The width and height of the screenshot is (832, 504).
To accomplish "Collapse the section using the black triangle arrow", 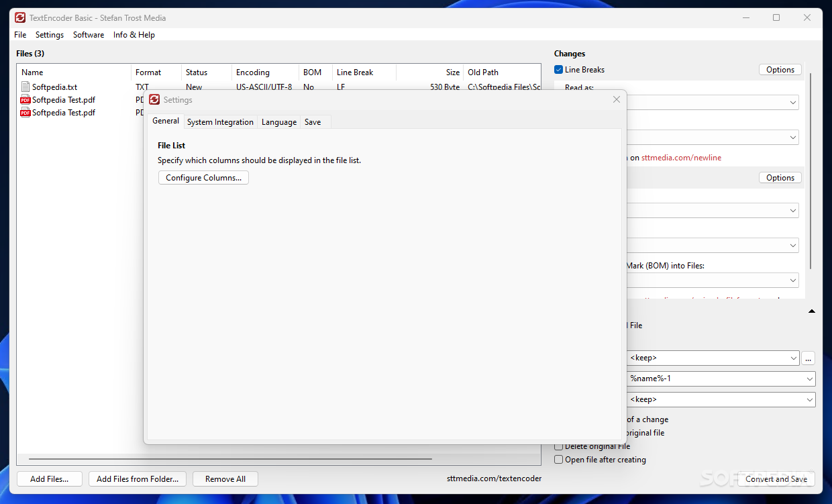I will pyautogui.click(x=811, y=311).
